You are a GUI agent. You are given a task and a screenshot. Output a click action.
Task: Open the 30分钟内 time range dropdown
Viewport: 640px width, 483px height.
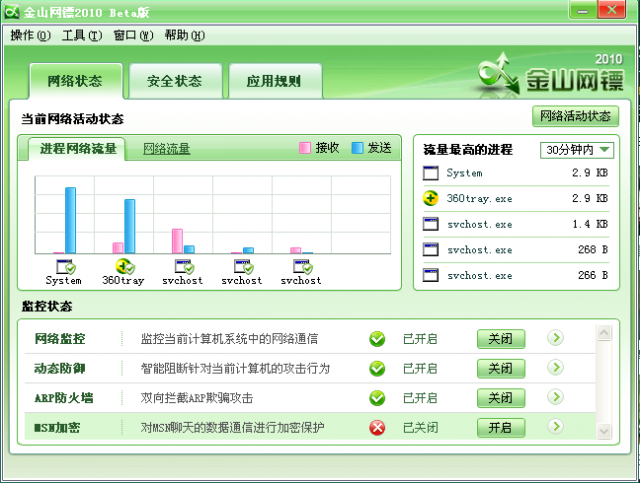pos(578,150)
